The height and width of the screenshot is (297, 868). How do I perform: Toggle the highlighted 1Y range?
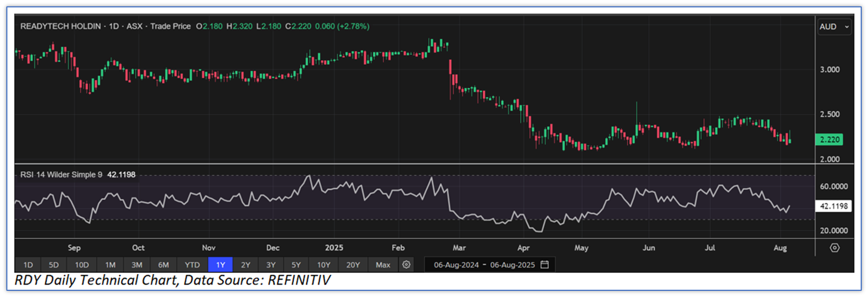219,264
